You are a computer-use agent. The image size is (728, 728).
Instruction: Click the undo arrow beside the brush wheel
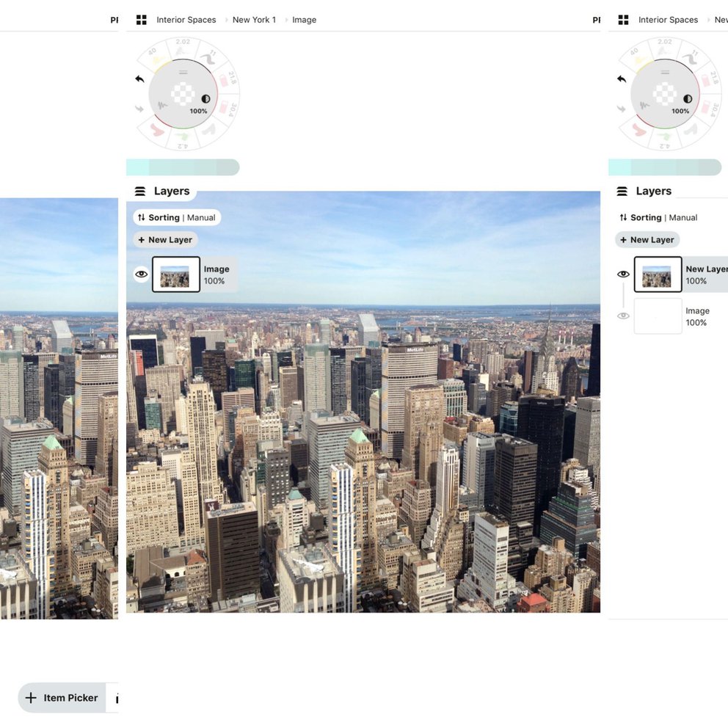139,77
